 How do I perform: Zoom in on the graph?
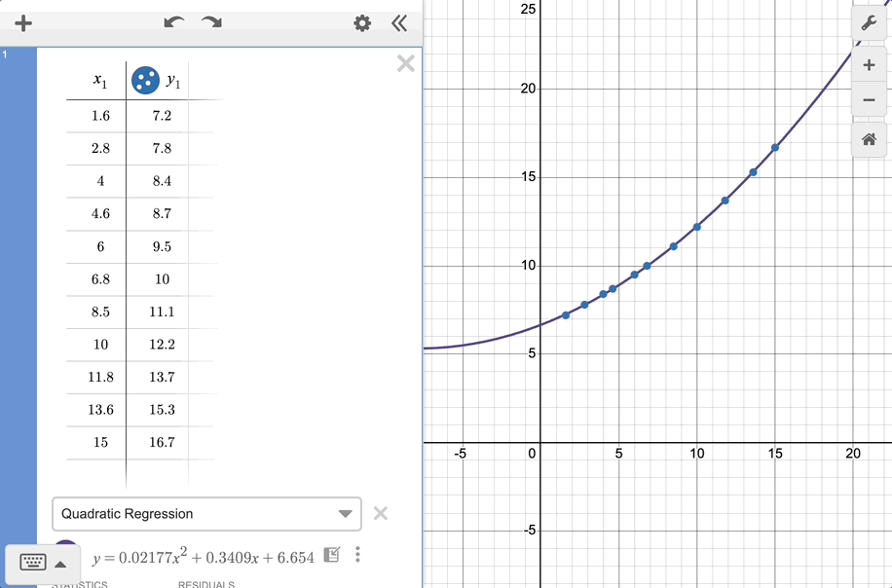(x=869, y=65)
